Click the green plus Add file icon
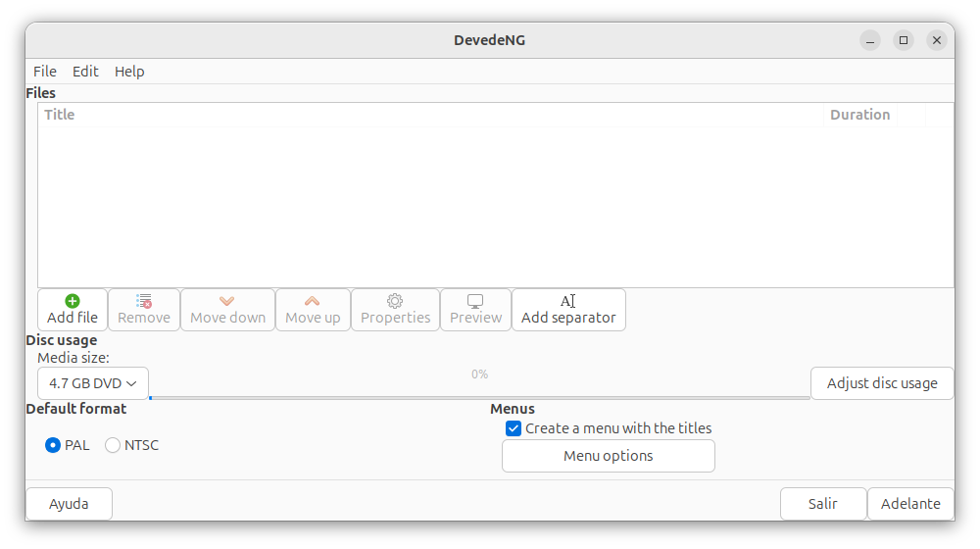The image size is (980, 549). point(73,301)
